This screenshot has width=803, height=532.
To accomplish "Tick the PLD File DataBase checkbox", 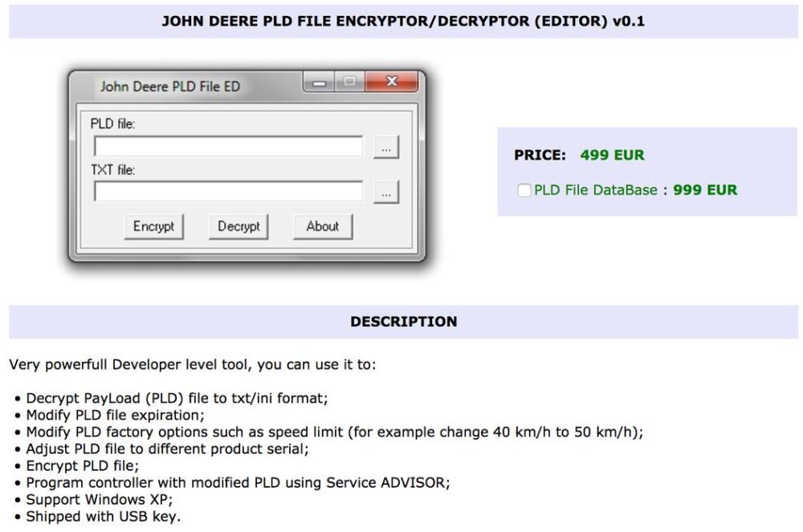I will [x=524, y=190].
